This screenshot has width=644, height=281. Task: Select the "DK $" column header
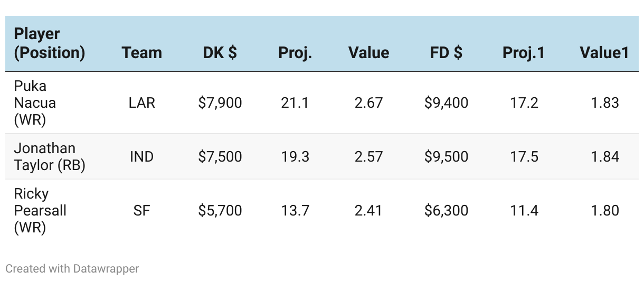(220, 52)
